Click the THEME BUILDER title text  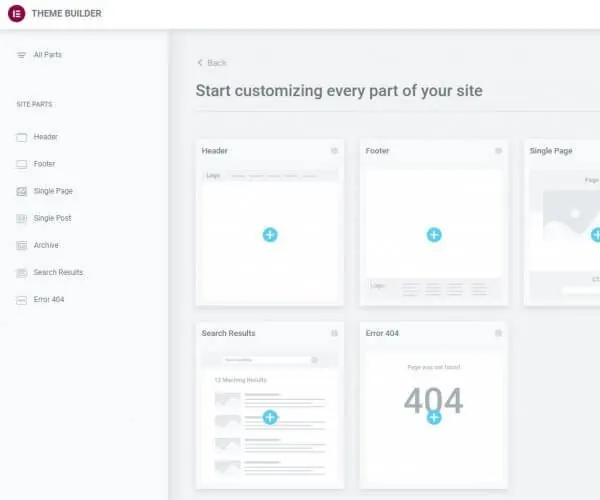coord(67,13)
